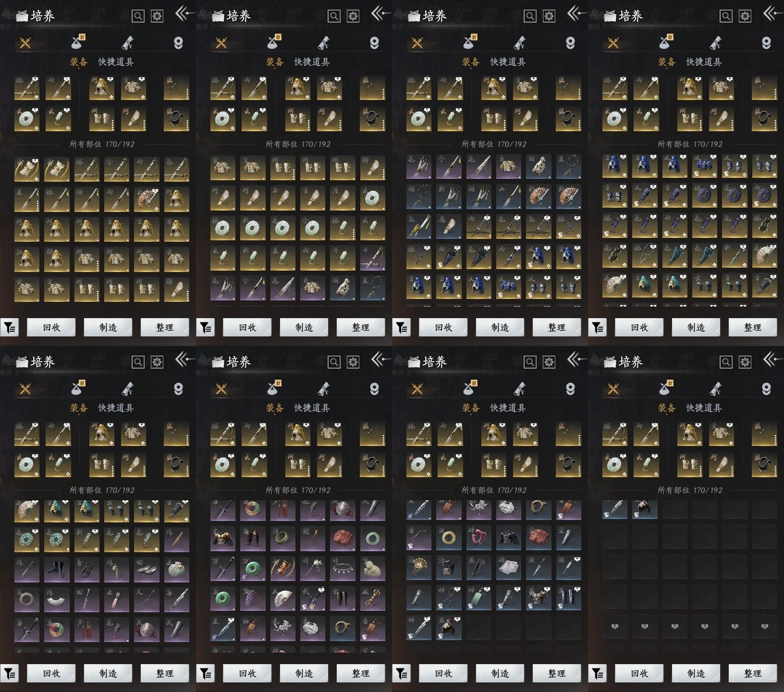Open settings gear in the panel listing blue helmets first

745,16
